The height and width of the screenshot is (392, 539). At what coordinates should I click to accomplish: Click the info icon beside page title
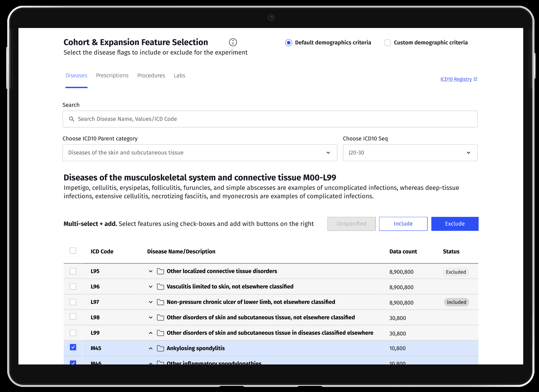click(233, 42)
